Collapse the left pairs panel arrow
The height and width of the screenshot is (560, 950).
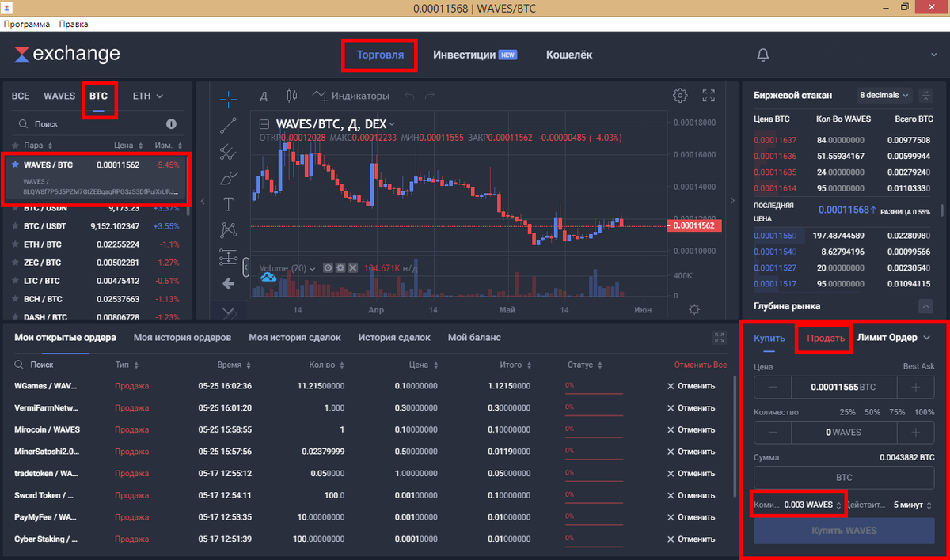pos(203,202)
